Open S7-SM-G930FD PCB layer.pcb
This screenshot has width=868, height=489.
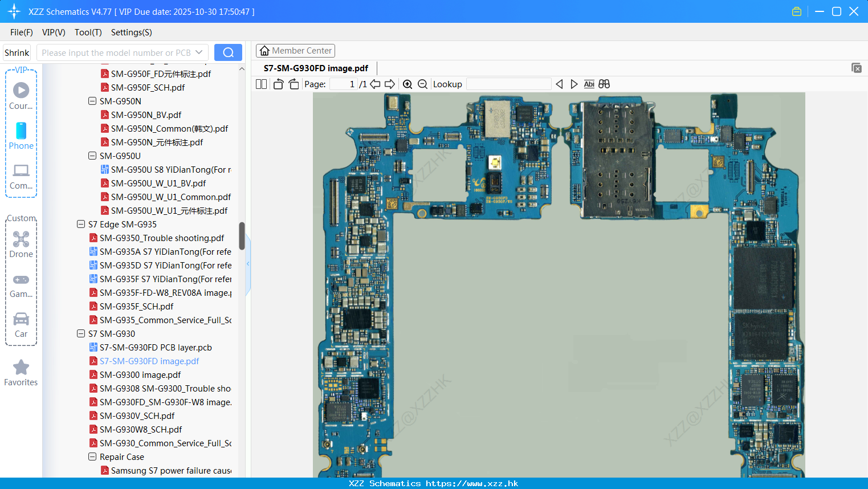pos(156,347)
